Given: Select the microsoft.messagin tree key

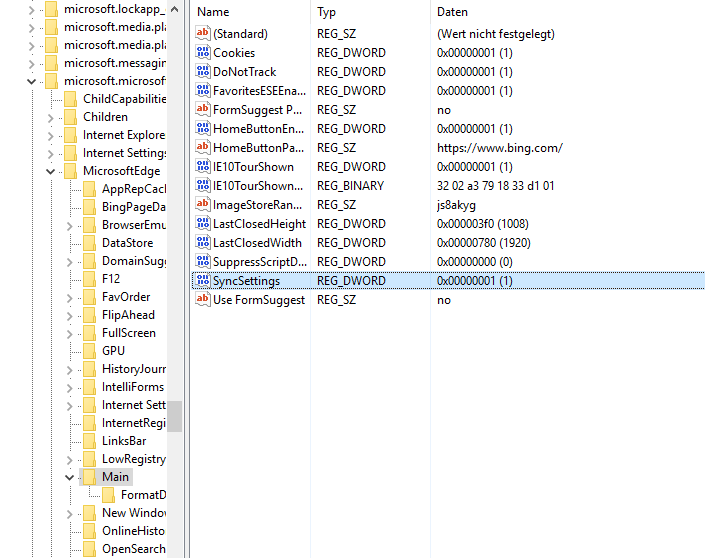Looking at the screenshot, I should (x=115, y=63).
